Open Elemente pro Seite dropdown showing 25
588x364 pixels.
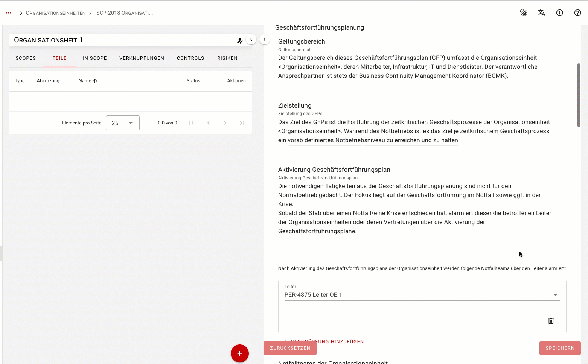(x=123, y=123)
